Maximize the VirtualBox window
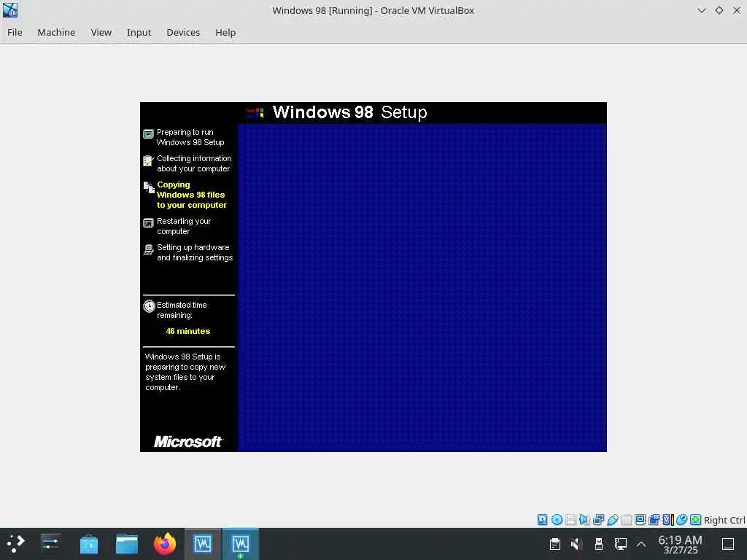The image size is (747, 560). tap(719, 10)
